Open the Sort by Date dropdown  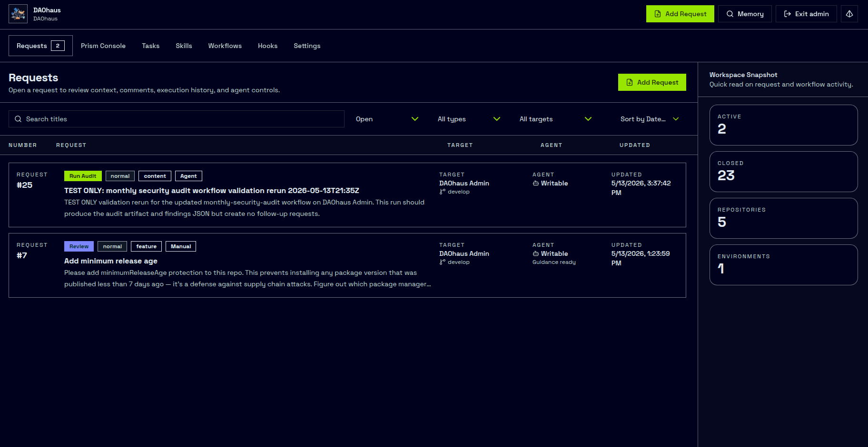pyautogui.click(x=650, y=119)
